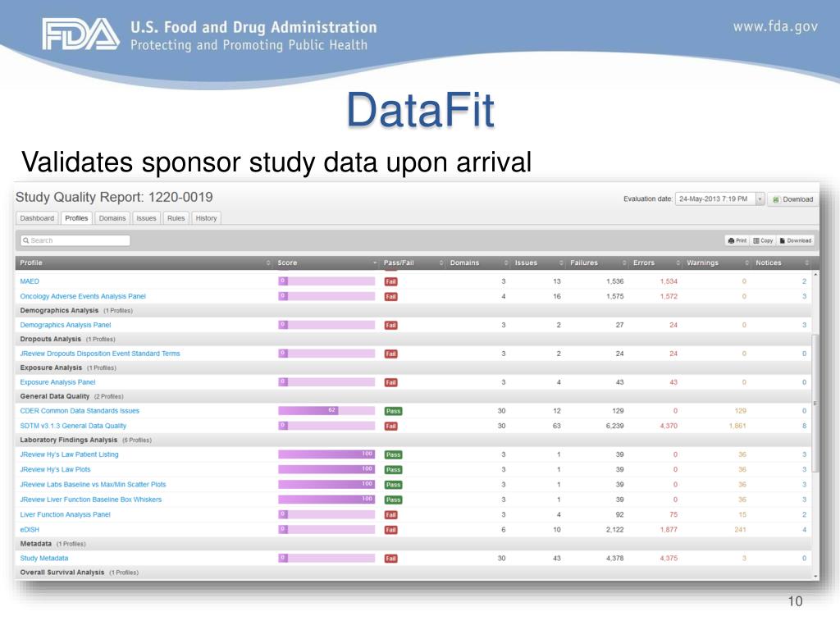Open the Study Metadata profile link
Screen dimensions: 840x630
44,558
